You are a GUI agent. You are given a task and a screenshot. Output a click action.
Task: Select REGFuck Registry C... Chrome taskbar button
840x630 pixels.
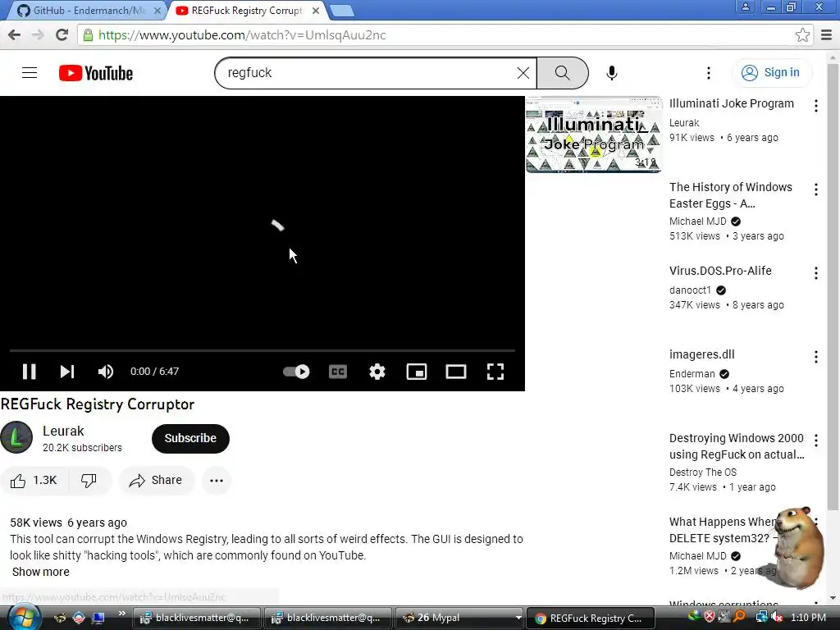coord(591,618)
